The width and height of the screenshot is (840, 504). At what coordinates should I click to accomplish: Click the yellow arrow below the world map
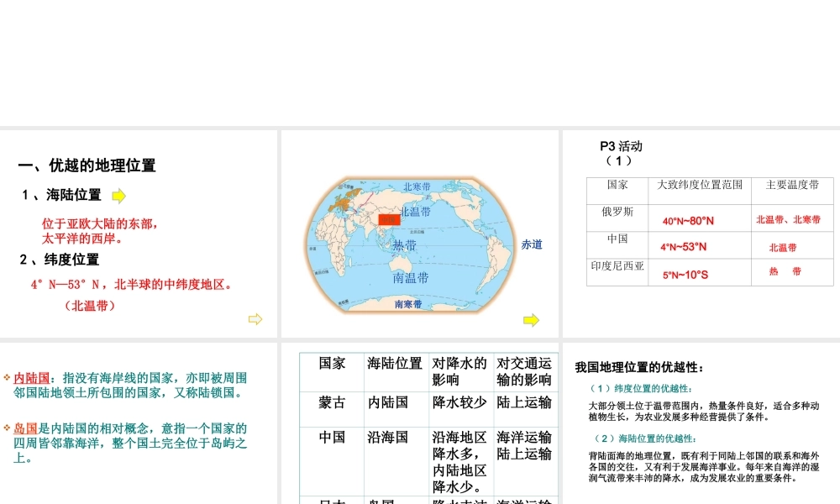tap(531, 320)
